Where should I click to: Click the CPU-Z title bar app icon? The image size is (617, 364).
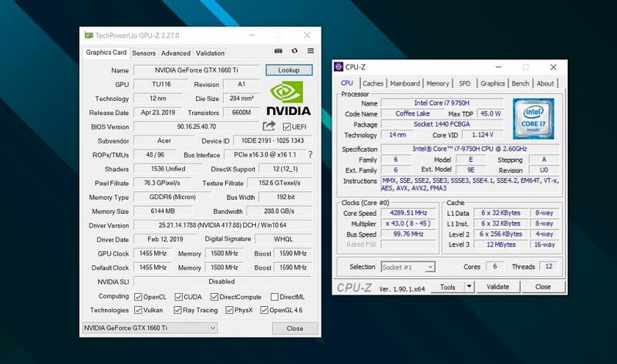pyautogui.click(x=339, y=67)
